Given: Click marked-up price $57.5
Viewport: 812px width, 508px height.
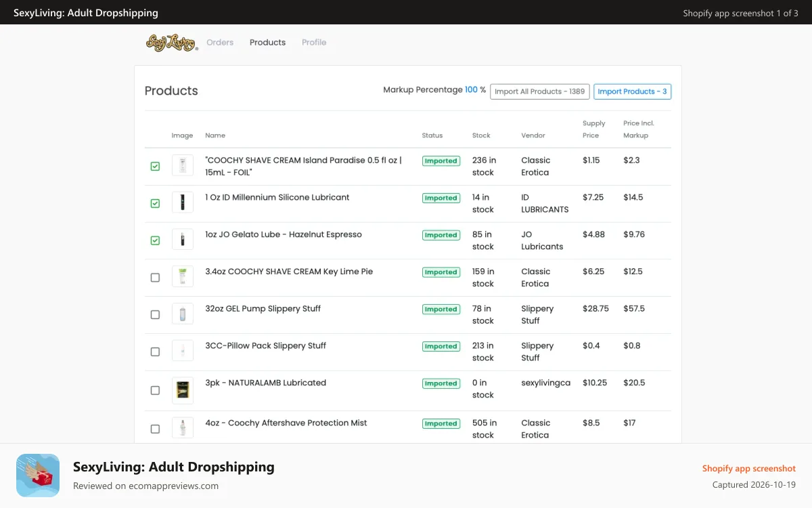Looking at the screenshot, I should click(634, 309).
